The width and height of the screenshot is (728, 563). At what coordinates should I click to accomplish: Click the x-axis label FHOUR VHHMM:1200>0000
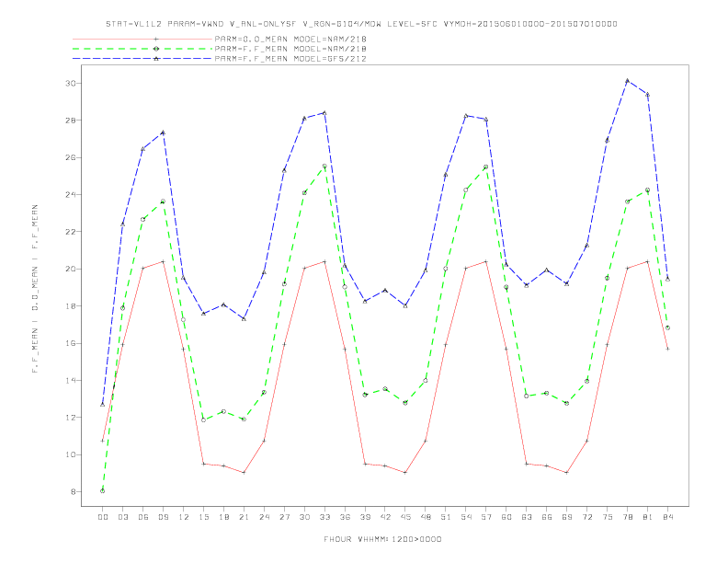coord(382,539)
